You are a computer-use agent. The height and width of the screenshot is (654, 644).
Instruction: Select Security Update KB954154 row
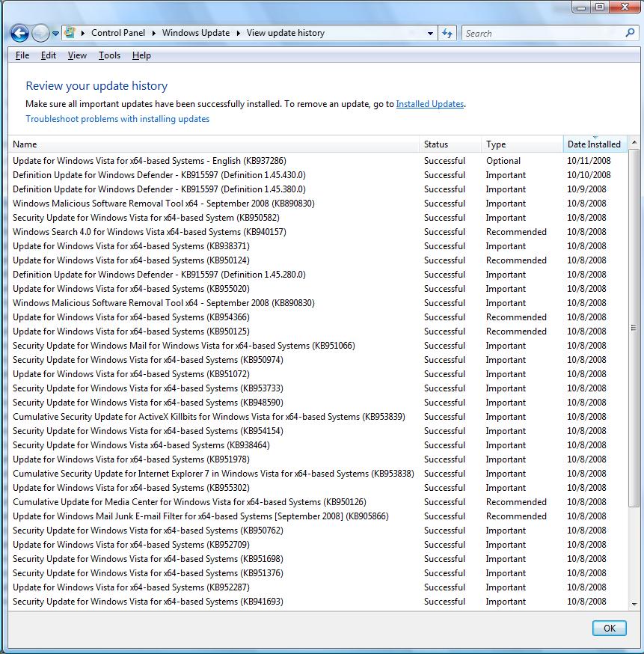318,431
